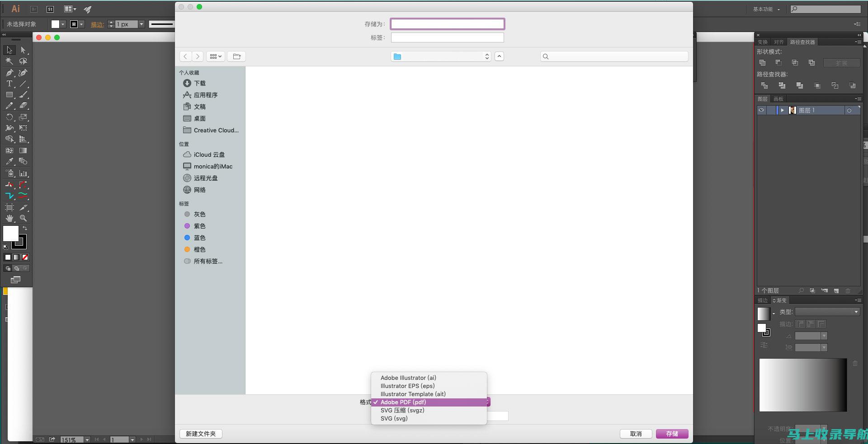Viewport: 868px width, 444px height.
Task: Open Bridge from the app bar
Action: [34, 9]
